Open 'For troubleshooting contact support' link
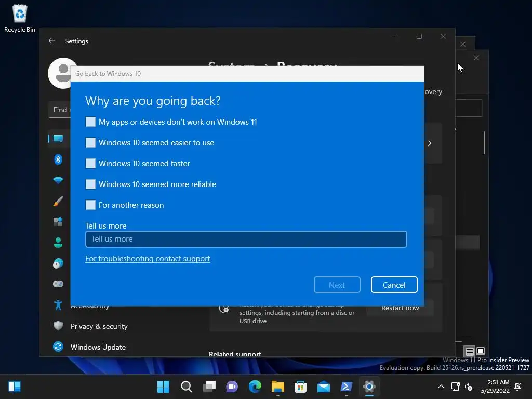The height and width of the screenshot is (399, 532). click(148, 259)
